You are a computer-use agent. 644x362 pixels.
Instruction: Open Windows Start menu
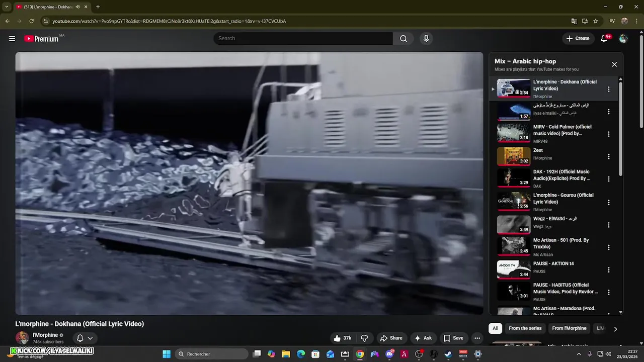(167, 354)
